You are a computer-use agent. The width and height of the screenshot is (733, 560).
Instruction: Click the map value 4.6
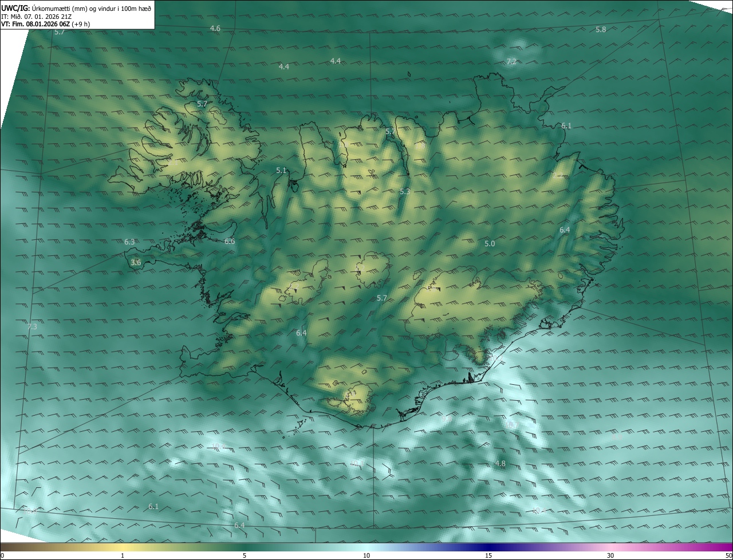point(215,28)
